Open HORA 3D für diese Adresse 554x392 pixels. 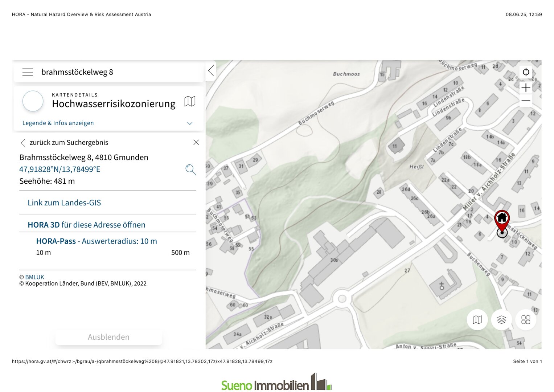coord(86,225)
